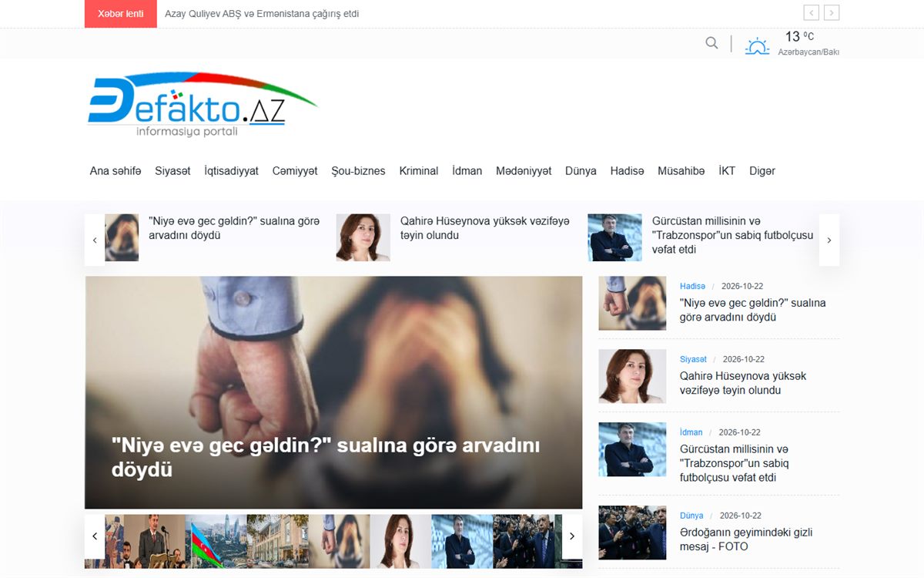This screenshot has height=578, width=924.
Task: Go to Hadisə nav section
Action: (627, 171)
